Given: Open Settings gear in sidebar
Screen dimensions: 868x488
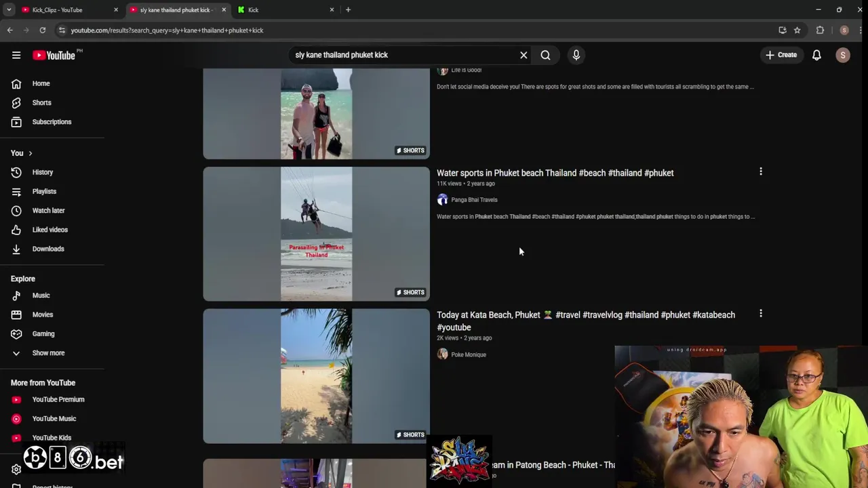Looking at the screenshot, I should tap(16, 469).
